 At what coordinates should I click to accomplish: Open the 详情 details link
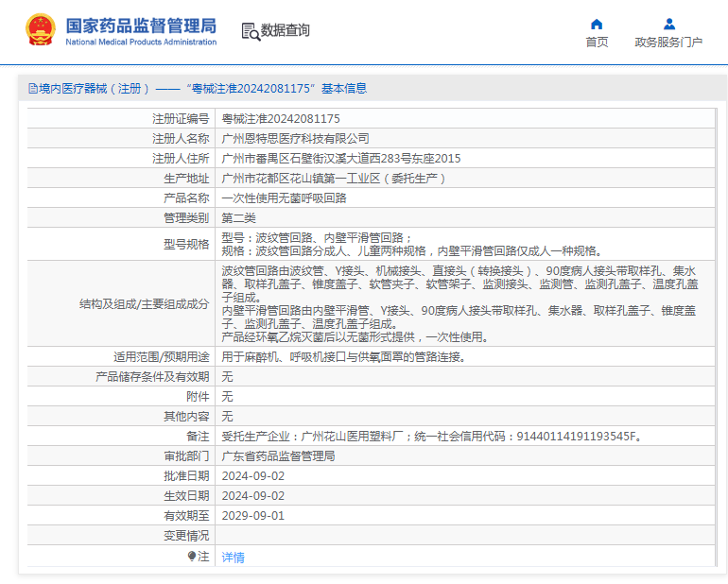(x=233, y=558)
